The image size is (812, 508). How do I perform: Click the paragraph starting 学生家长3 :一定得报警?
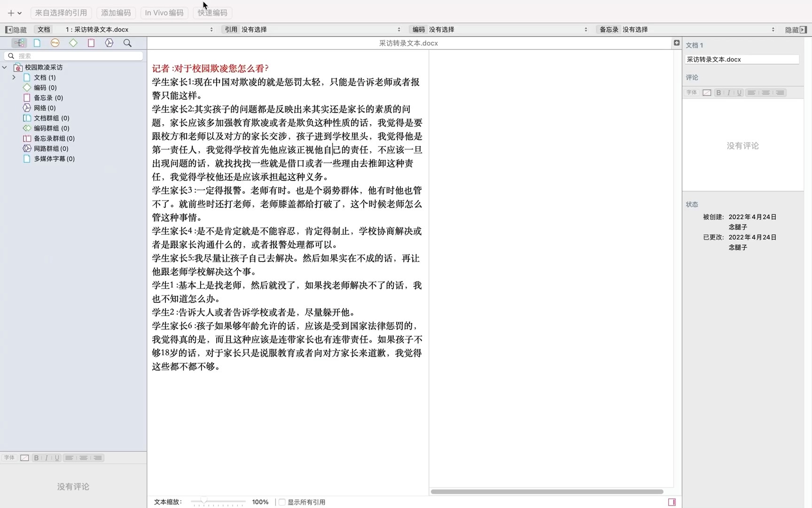click(287, 204)
